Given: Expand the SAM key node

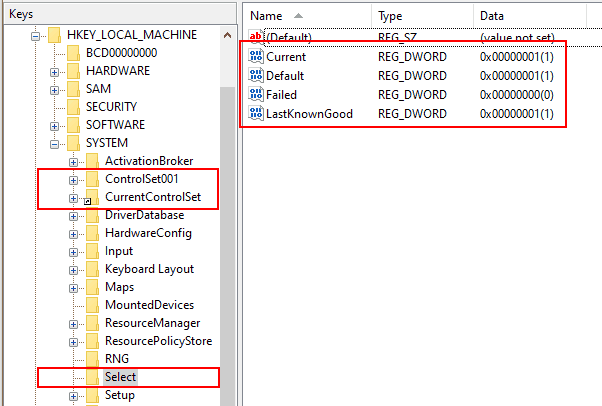Looking at the screenshot, I should tap(54, 90).
